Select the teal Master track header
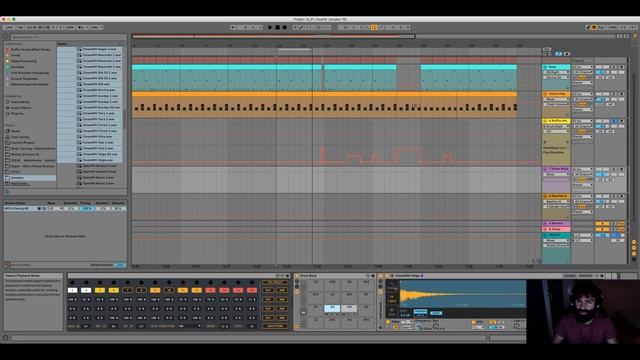 click(556, 236)
